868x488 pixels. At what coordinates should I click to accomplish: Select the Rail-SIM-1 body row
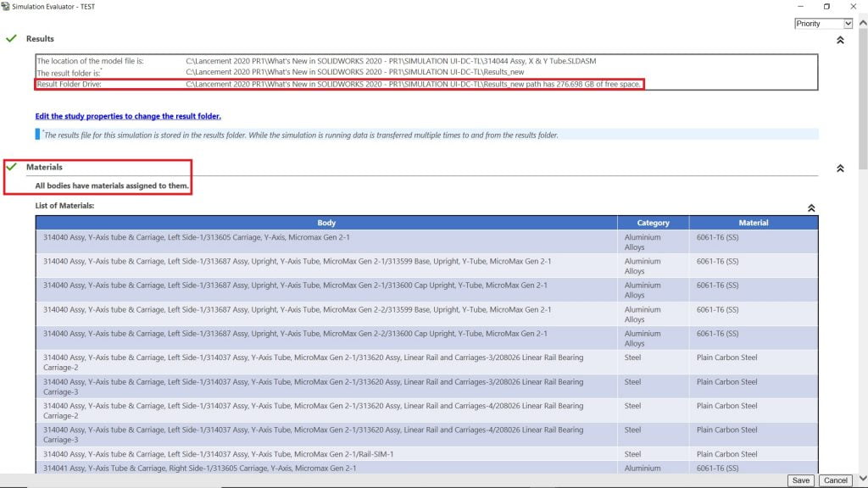click(427, 454)
